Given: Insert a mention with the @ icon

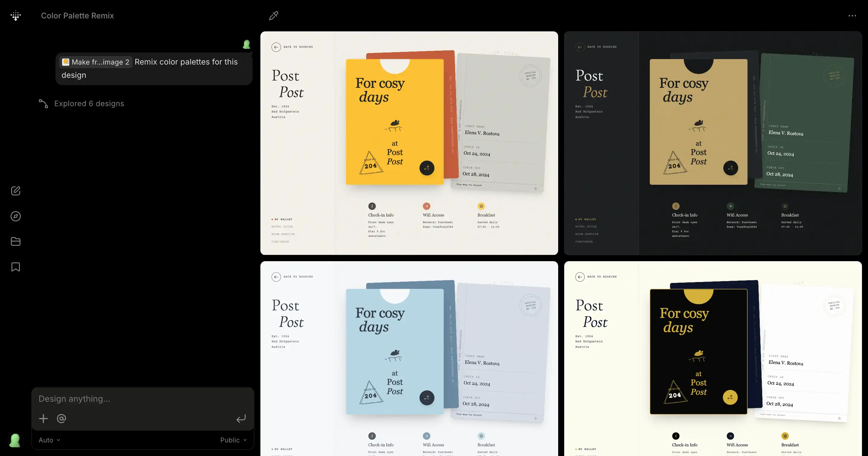Looking at the screenshot, I should click(61, 419).
